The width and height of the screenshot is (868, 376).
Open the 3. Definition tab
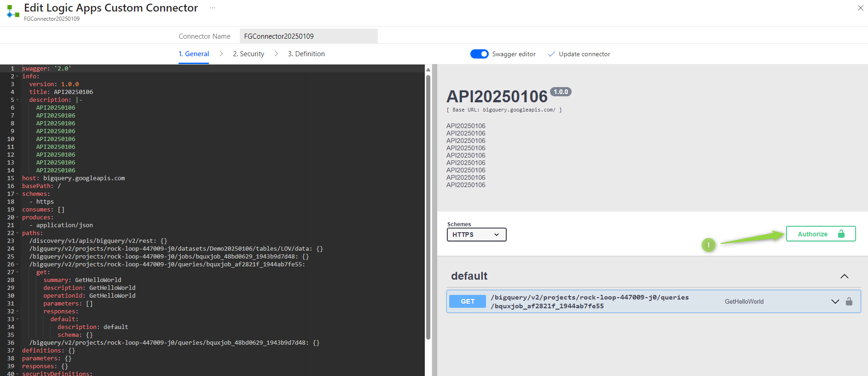pyautogui.click(x=307, y=54)
